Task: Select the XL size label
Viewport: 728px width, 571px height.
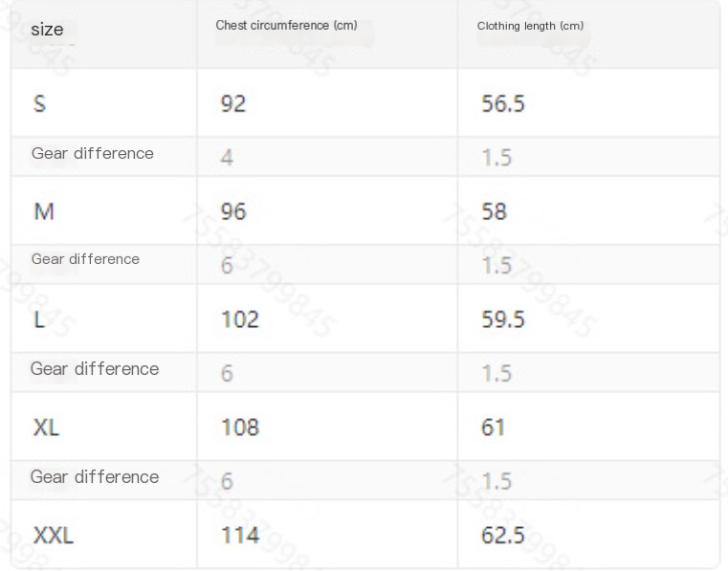Action: (x=46, y=428)
